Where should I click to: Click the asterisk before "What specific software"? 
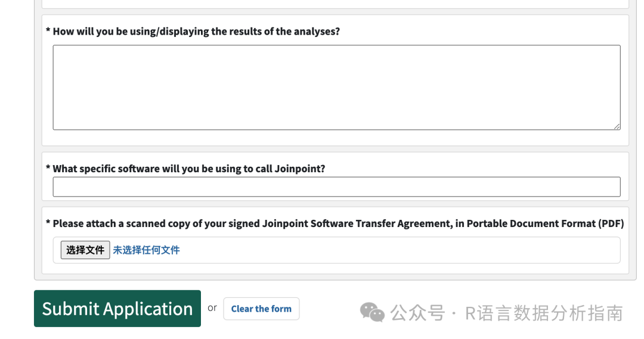point(48,167)
